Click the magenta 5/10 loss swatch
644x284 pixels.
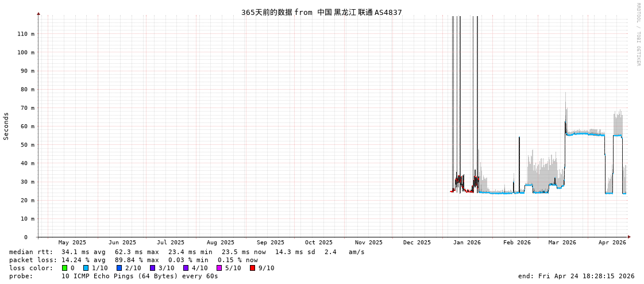click(219, 268)
